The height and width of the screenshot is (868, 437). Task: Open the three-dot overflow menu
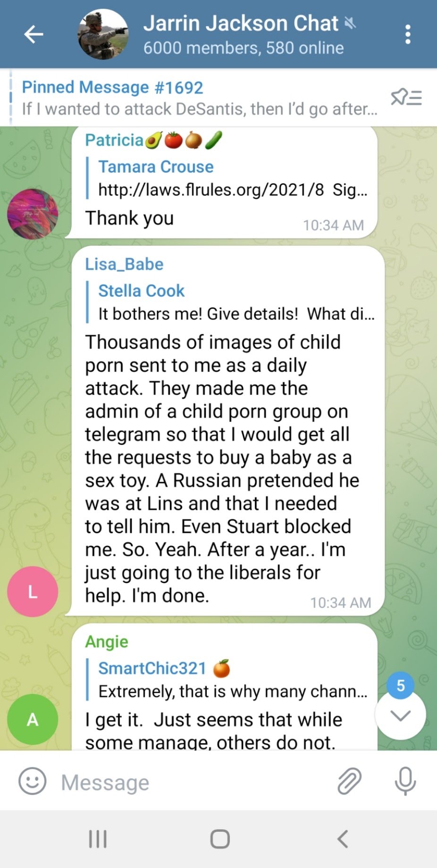coord(408,34)
